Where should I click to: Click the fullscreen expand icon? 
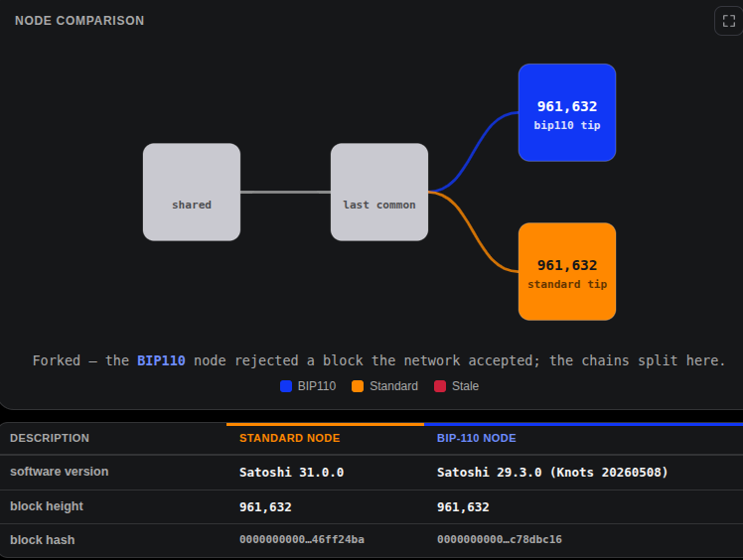pos(728,21)
